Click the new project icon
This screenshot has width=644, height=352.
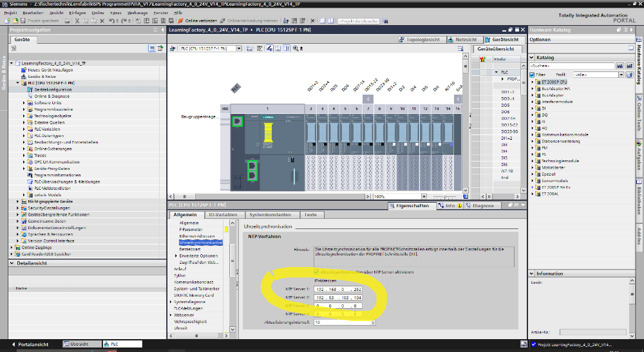click(x=7, y=21)
